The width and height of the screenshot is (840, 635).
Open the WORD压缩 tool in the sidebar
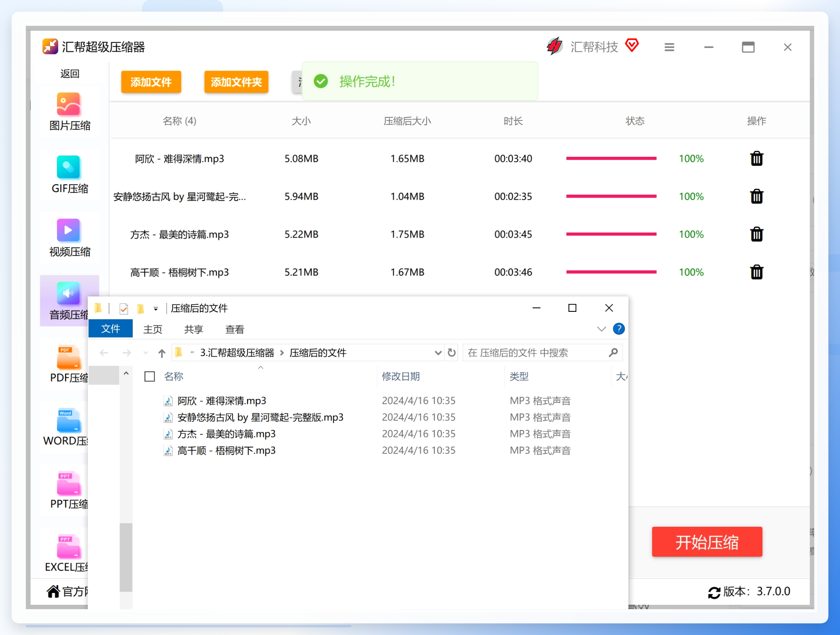pos(66,427)
